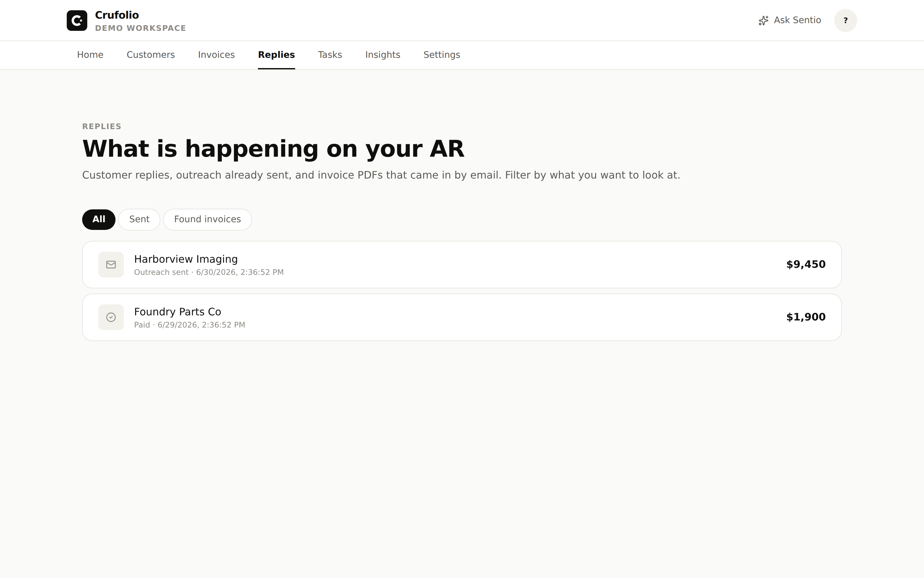View the Insights tab
The width and height of the screenshot is (924, 578).
pos(382,55)
